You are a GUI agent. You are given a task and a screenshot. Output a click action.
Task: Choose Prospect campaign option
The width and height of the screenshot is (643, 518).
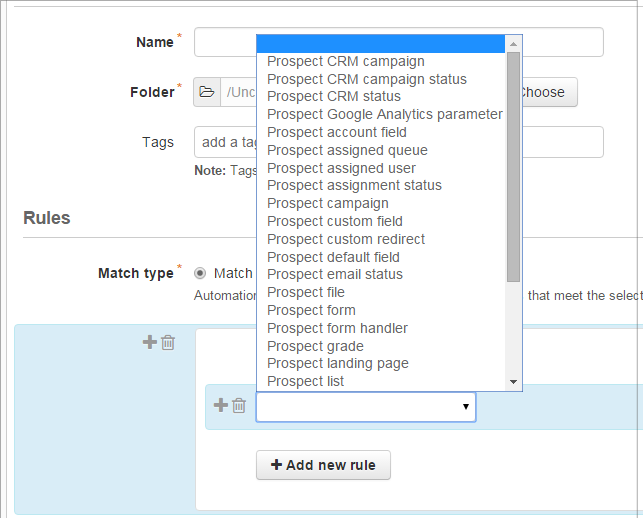coord(381,203)
